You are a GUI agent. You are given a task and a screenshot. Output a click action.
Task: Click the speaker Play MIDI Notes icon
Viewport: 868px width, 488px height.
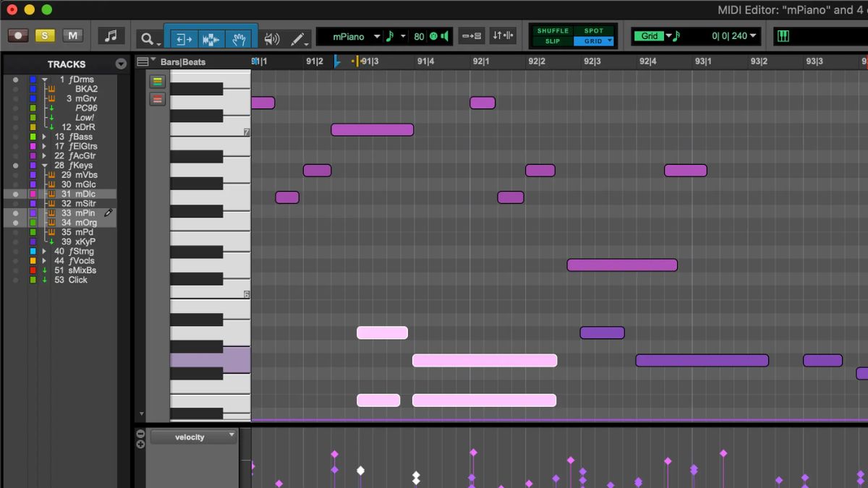click(272, 38)
